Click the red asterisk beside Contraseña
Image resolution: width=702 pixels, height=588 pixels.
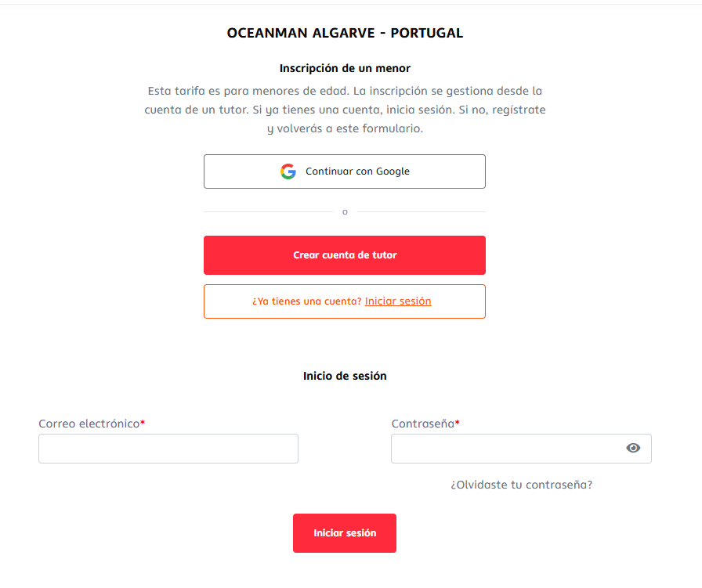pyautogui.click(x=457, y=422)
